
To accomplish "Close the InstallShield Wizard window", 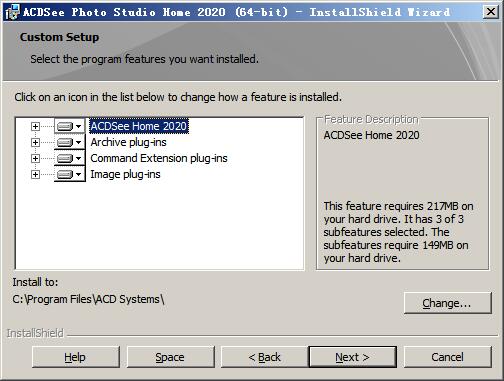I will [491, 12].
